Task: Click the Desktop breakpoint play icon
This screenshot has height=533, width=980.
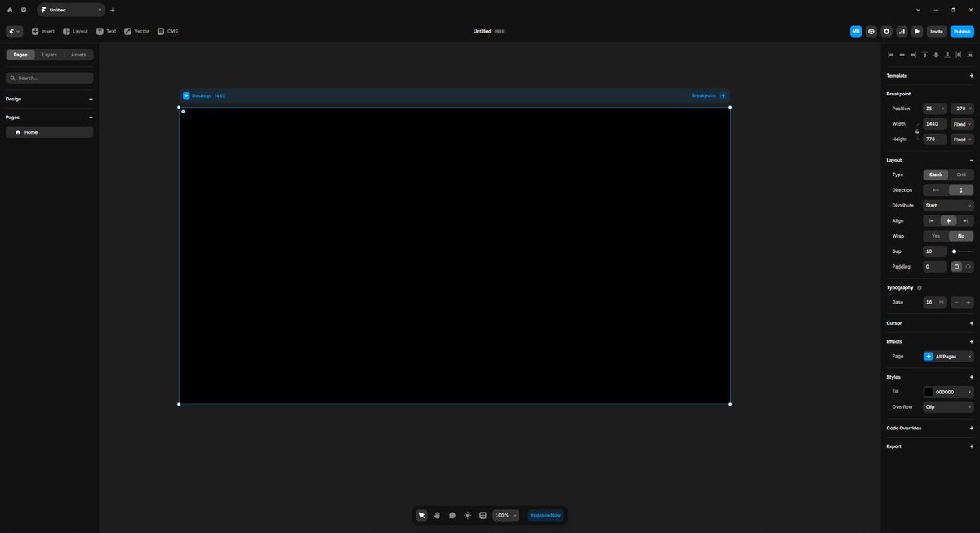Action: (x=186, y=95)
